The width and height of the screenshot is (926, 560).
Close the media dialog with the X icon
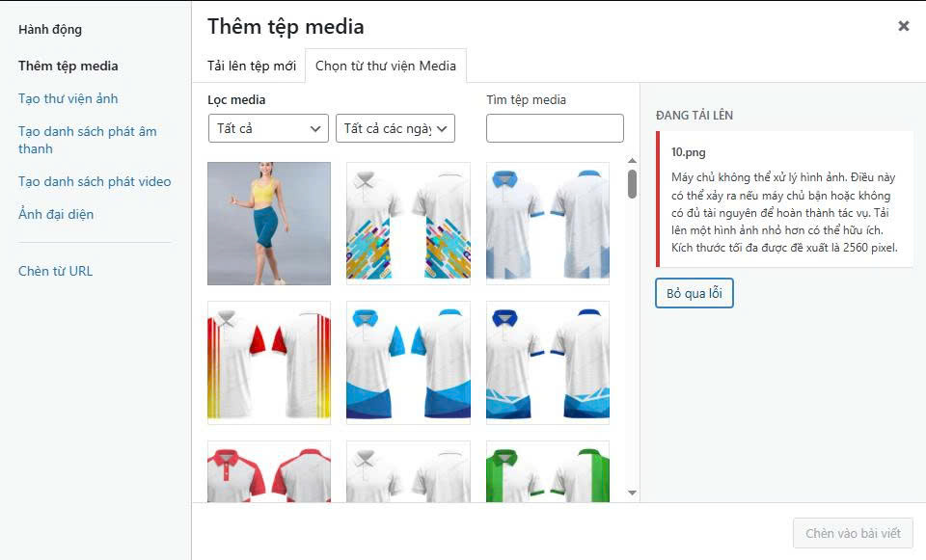903,26
